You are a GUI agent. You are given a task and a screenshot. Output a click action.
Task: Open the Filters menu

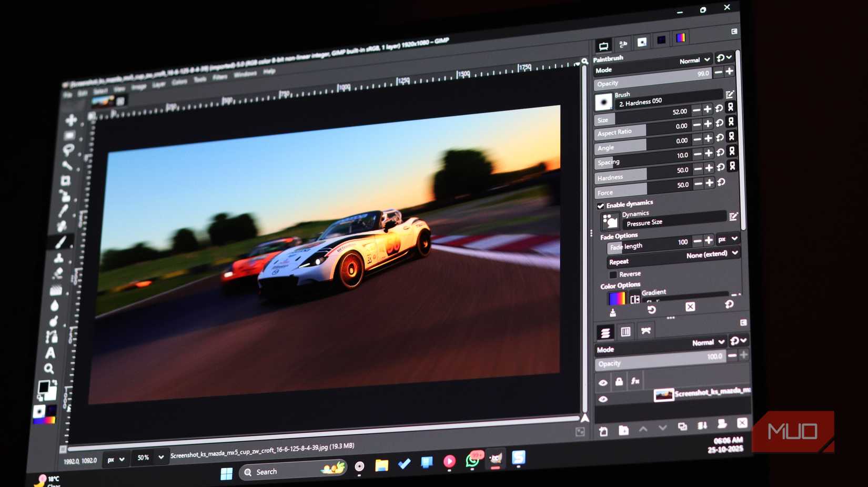(x=220, y=77)
